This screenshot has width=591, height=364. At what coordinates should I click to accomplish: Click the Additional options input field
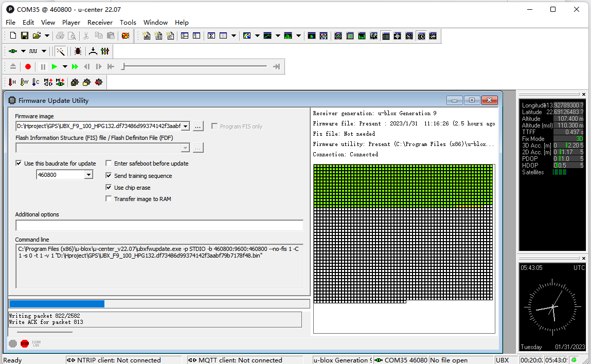point(159,225)
